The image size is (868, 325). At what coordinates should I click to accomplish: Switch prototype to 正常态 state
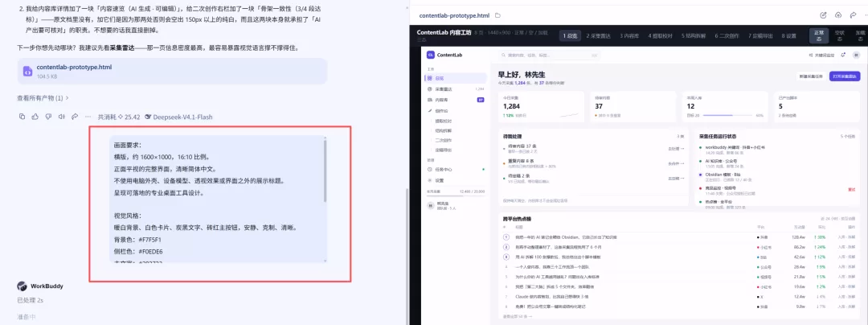point(819,35)
